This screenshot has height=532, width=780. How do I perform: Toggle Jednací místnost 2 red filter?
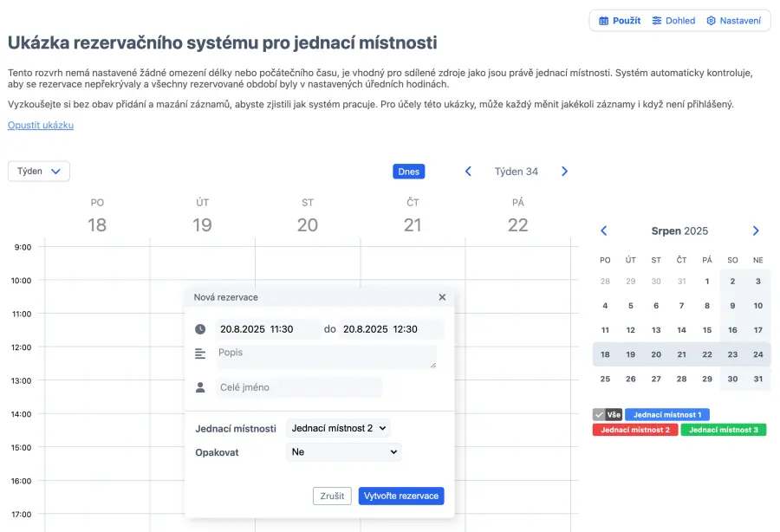635,430
